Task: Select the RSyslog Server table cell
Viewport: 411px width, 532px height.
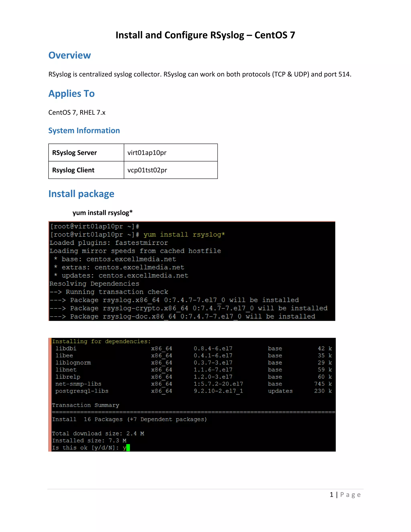Action: point(86,153)
